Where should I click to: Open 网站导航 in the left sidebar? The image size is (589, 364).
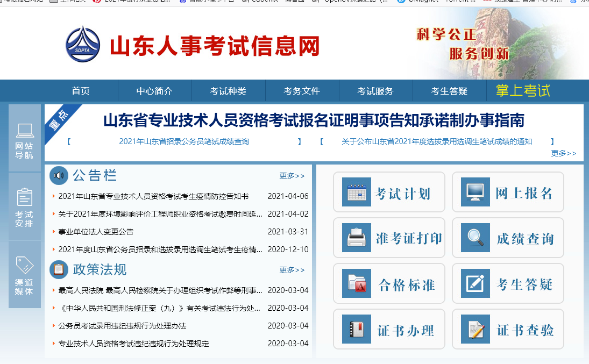25,140
